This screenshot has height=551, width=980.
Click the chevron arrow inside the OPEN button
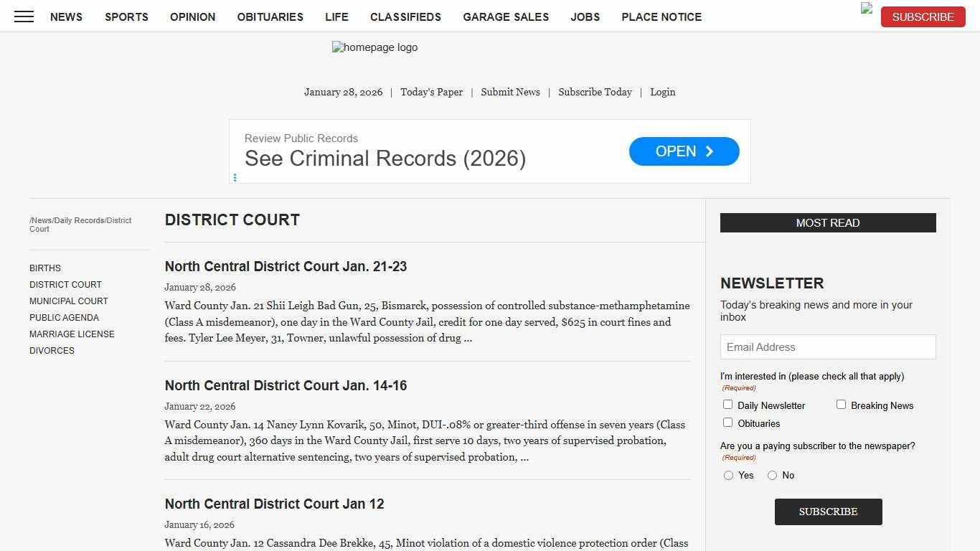click(x=709, y=151)
